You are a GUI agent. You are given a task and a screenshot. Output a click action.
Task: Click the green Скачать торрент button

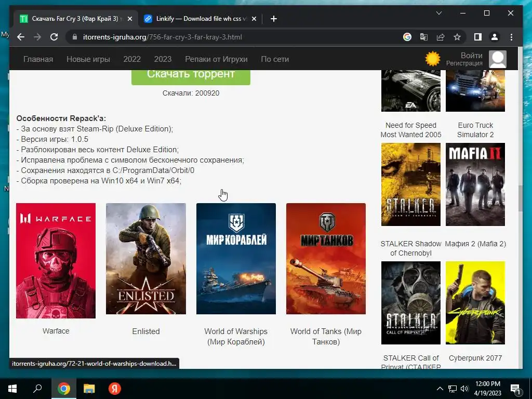point(191,77)
